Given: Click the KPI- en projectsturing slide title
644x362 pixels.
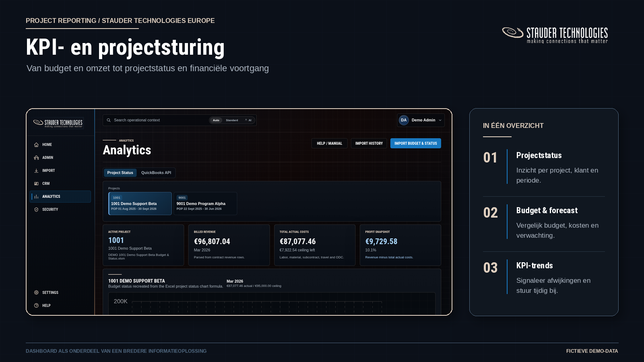Looking at the screenshot, I should tap(125, 47).
